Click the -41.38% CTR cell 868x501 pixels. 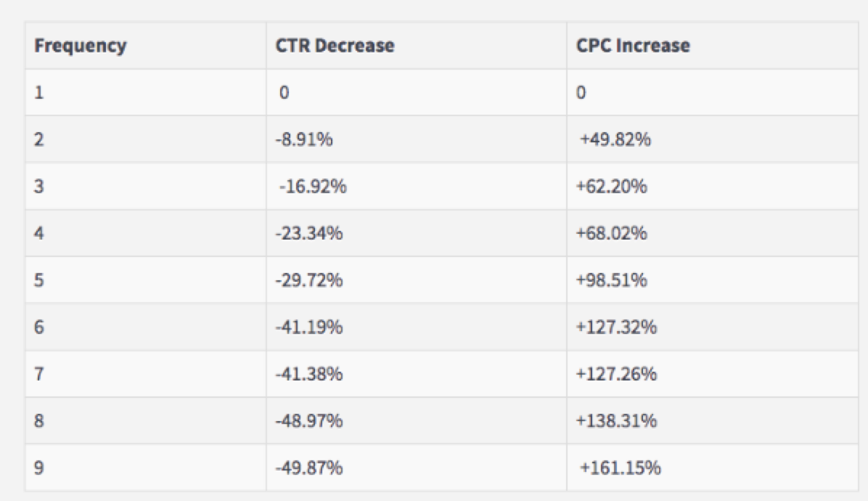(x=309, y=375)
